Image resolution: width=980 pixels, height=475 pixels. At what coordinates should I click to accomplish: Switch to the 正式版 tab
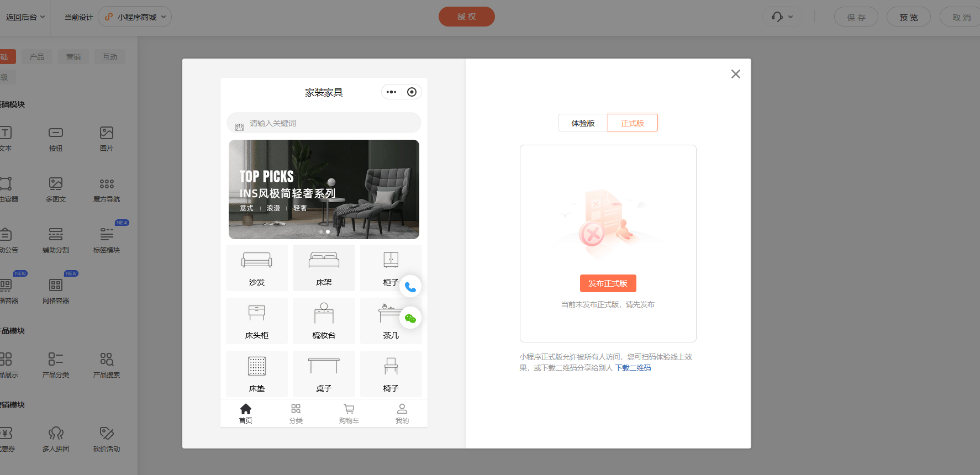[632, 123]
